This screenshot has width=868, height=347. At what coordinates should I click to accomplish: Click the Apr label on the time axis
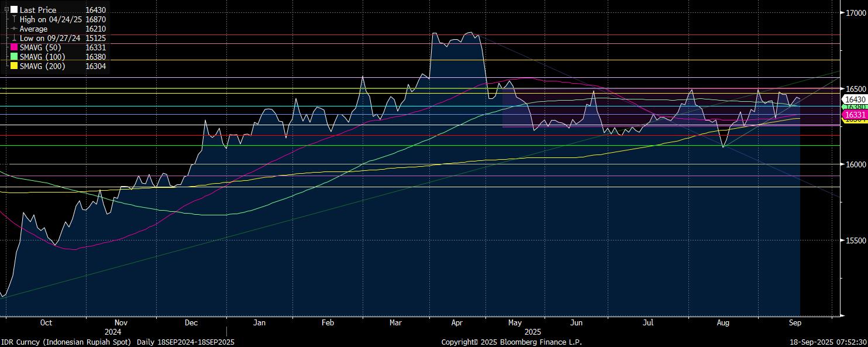(457, 322)
